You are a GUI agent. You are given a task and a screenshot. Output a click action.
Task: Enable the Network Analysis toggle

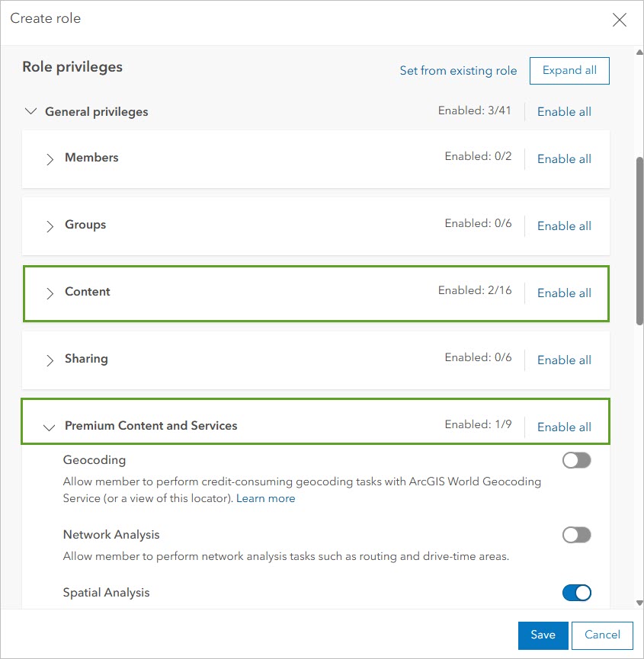[x=576, y=534]
